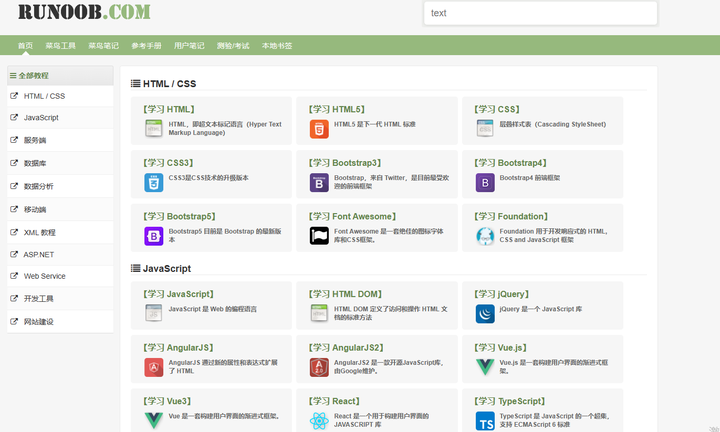Open the 【学习 HTML5】 title link
The height and width of the screenshot is (432, 720).
[337, 109]
